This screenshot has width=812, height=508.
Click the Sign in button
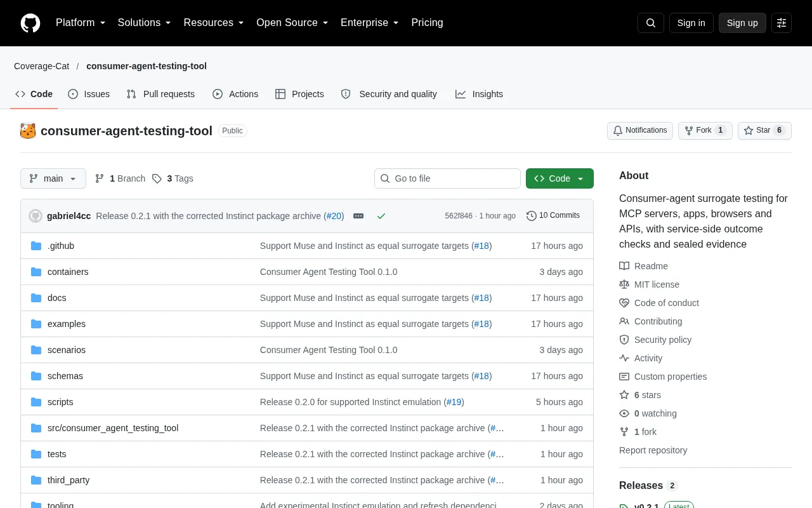pyautogui.click(x=691, y=23)
